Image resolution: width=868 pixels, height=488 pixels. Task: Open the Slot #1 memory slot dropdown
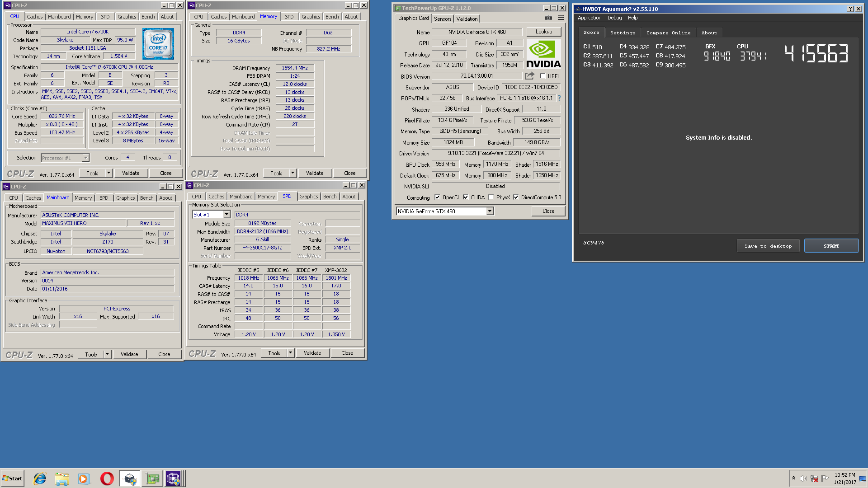click(226, 215)
